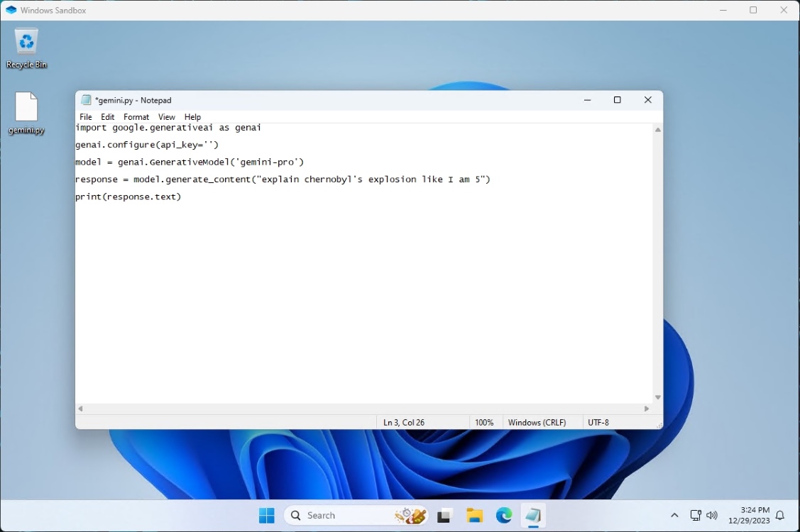Click the vertical scrollbar down arrow
Viewport: 800px width, 532px height.
pyautogui.click(x=657, y=397)
